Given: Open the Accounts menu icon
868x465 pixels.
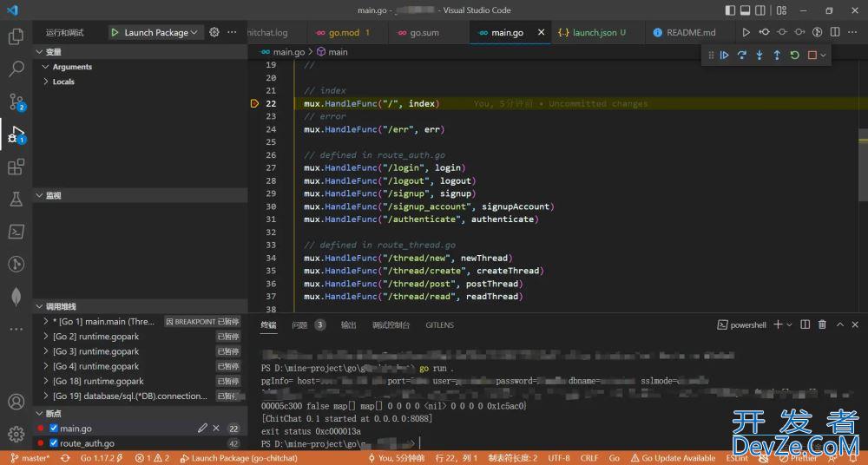Looking at the screenshot, I should 16,402.
